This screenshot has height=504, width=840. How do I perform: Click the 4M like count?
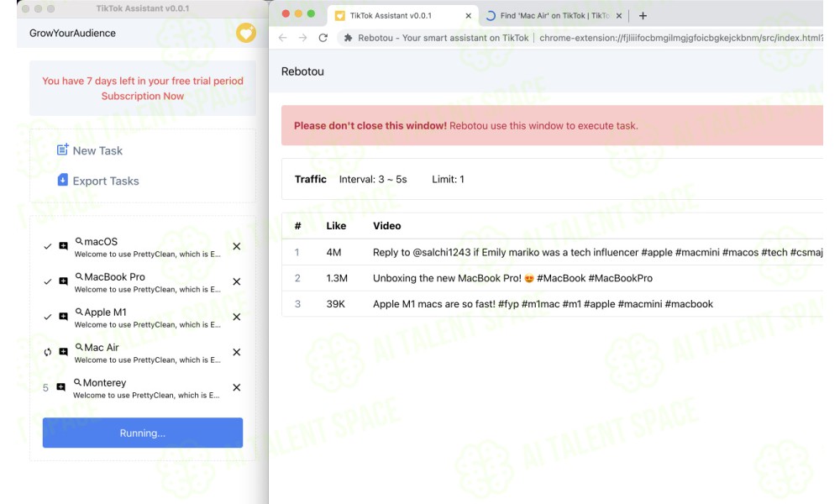point(333,252)
